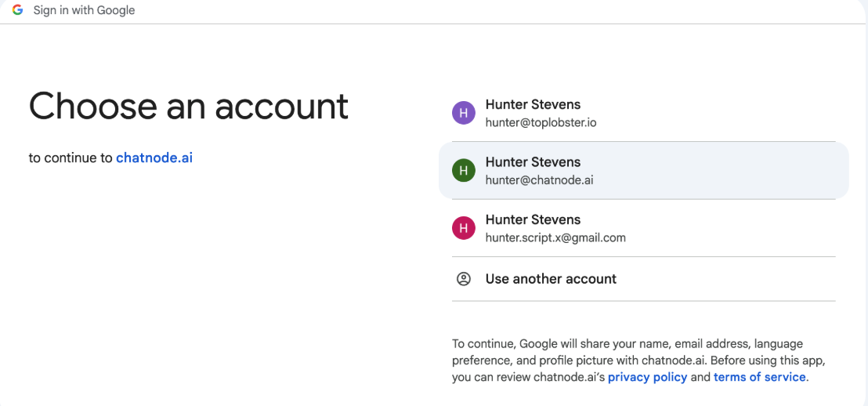
Task: Pick the hunter.script.x@gmail.com email text
Action: [555, 238]
